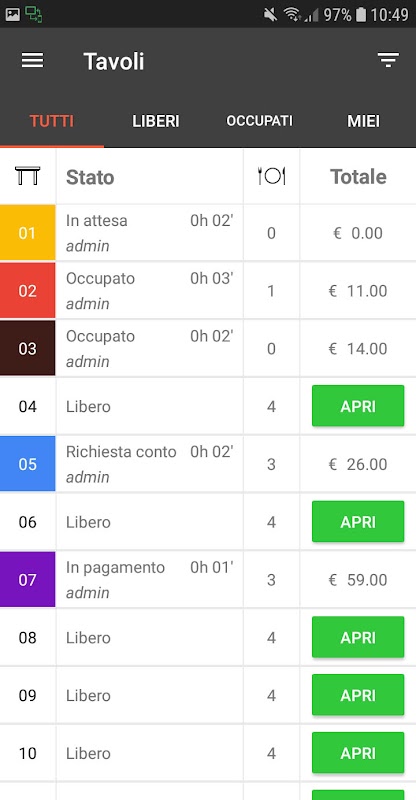Viewport: 416px width, 800px height.
Task: Select yellow table 01 color tile
Action: tap(28, 233)
